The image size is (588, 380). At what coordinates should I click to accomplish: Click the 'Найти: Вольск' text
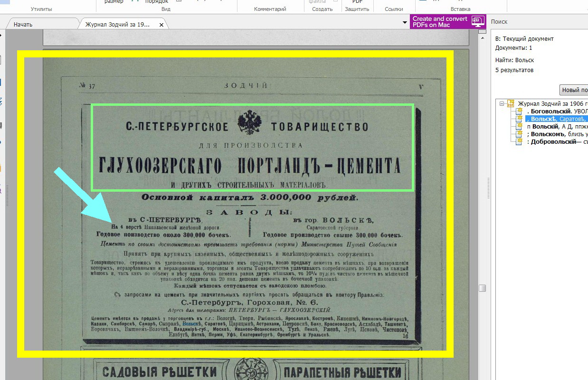coord(514,60)
